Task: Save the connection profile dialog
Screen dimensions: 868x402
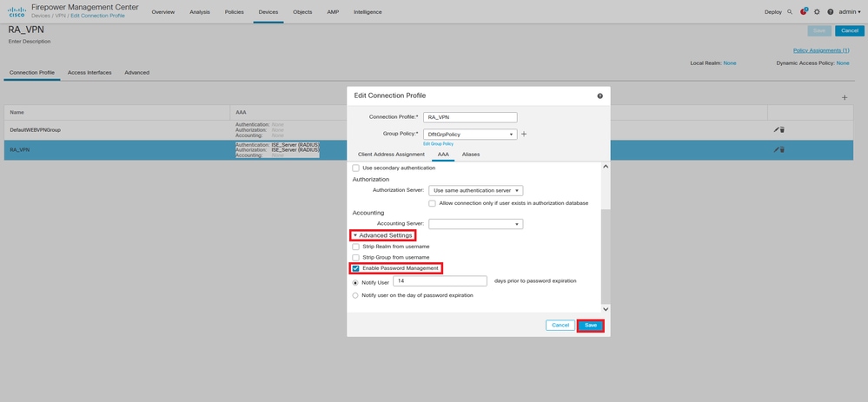Action: (x=591, y=325)
